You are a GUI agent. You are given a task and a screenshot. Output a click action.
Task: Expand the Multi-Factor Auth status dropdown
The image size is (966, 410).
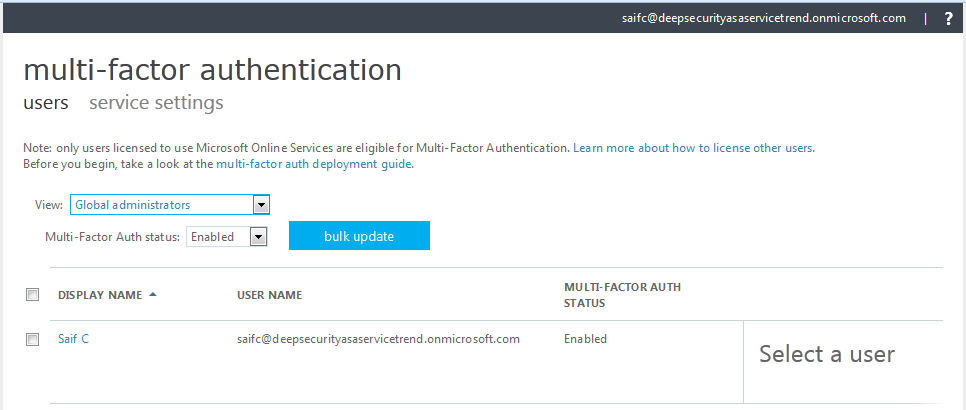(x=228, y=237)
